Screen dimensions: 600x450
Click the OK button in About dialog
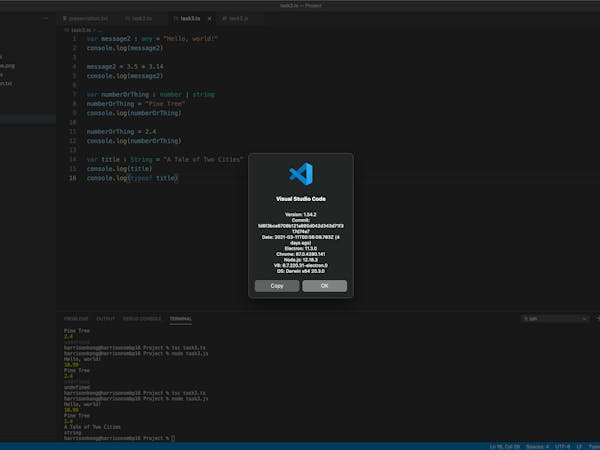click(324, 286)
